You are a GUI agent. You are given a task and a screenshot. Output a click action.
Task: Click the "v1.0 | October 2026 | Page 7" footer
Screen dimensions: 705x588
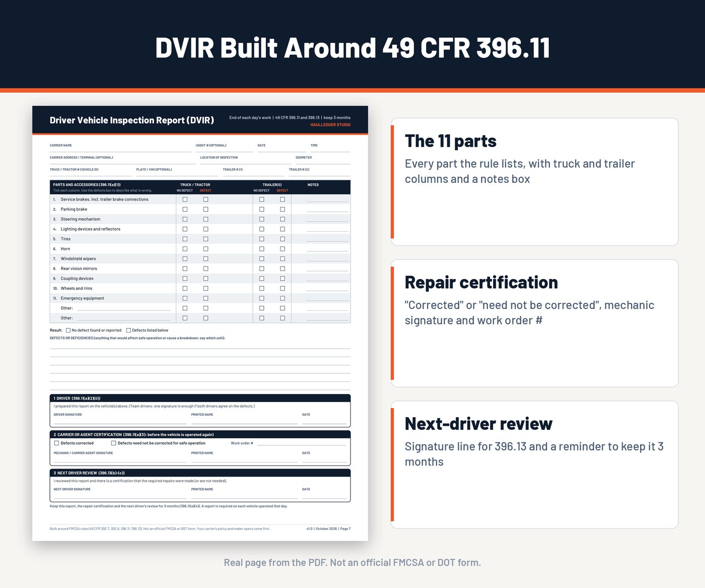tap(328, 529)
